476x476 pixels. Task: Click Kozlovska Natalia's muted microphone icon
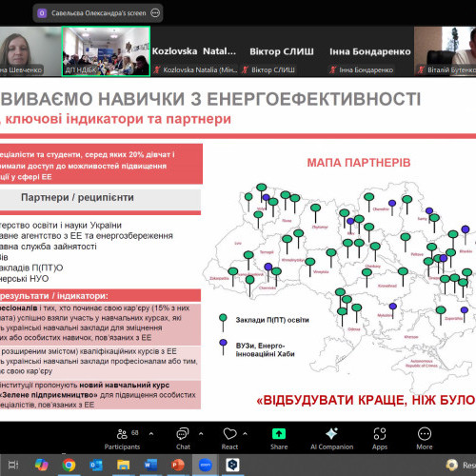[157, 69]
